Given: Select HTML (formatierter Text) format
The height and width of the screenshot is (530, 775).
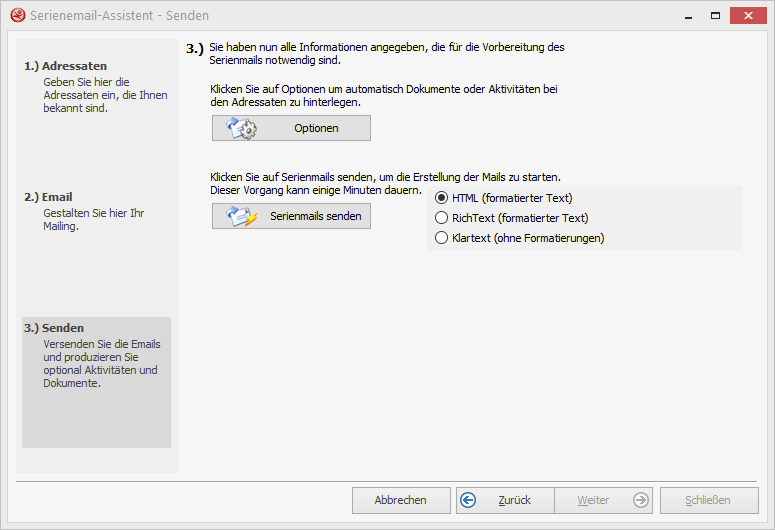Looking at the screenshot, I should 442,198.
